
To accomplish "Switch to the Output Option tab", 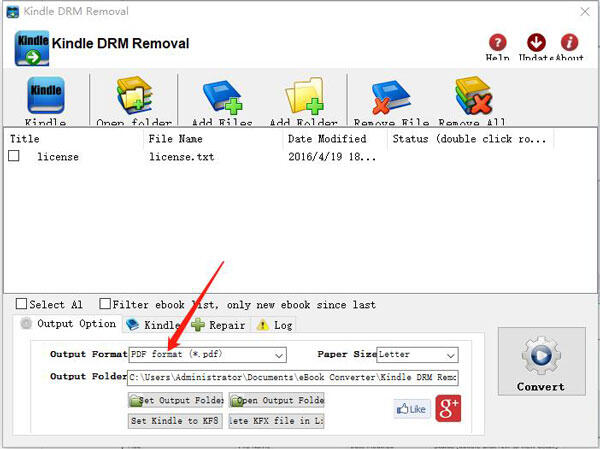I will tap(68, 324).
